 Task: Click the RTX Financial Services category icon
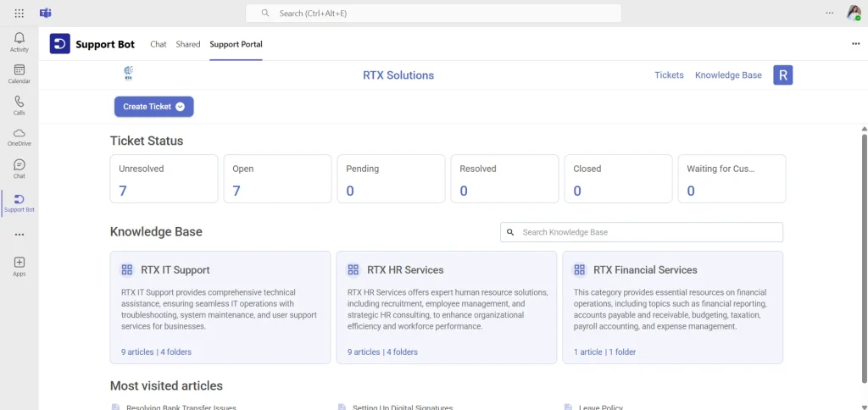pos(580,270)
